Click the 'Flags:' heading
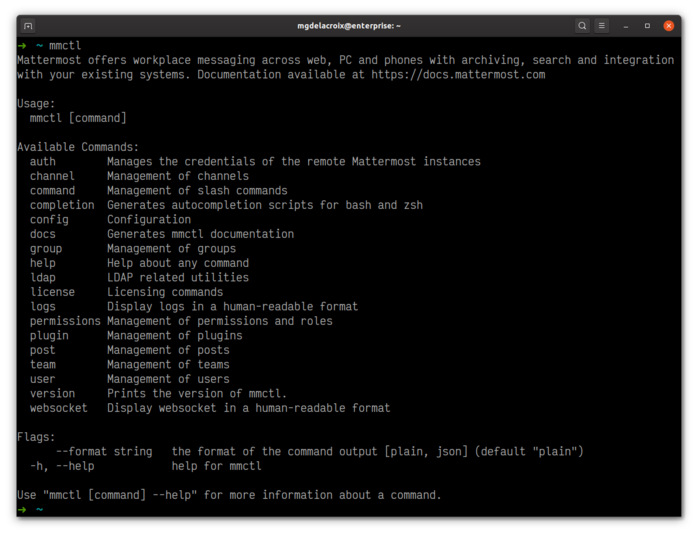Screen dimensions: 700x537 coord(36,437)
